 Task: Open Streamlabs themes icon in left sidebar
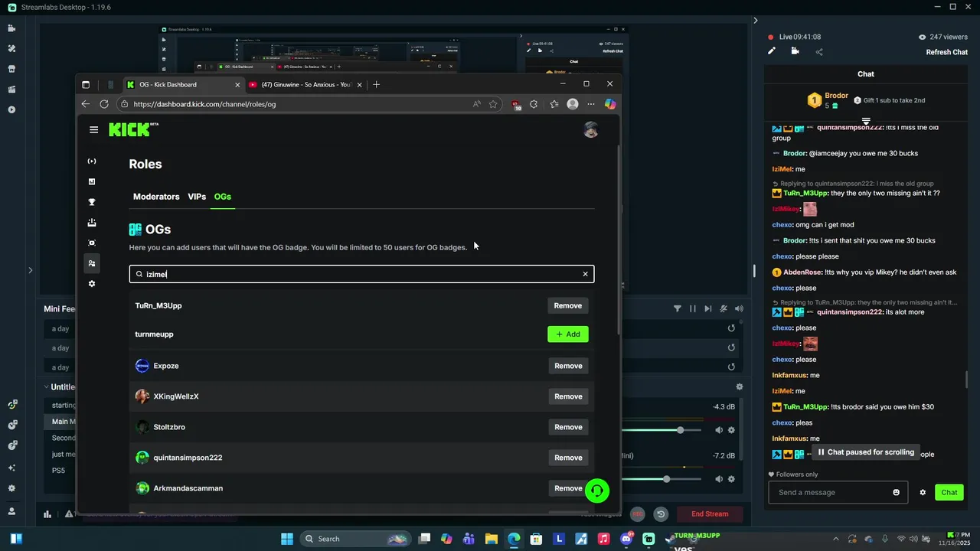[x=11, y=48]
